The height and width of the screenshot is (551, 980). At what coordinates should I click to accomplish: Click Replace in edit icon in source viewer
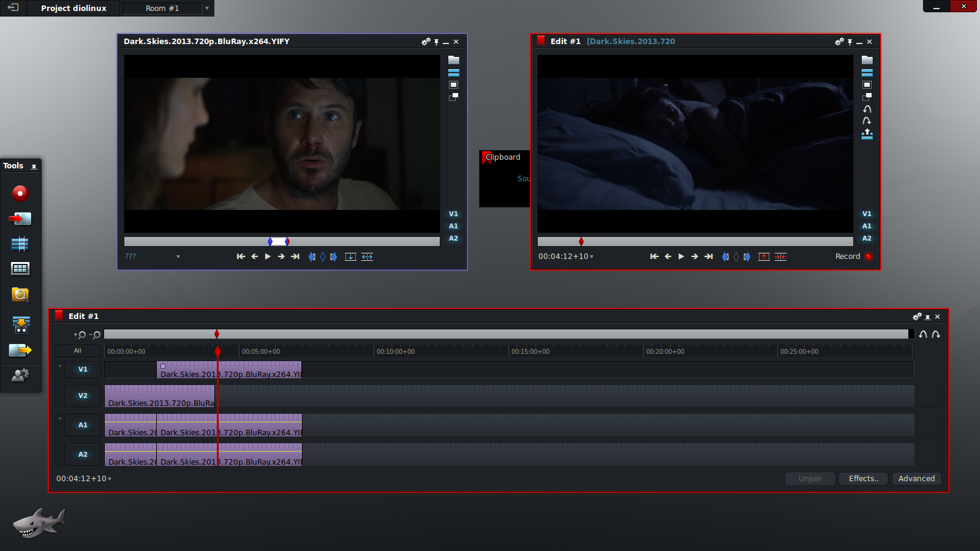click(367, 257)
